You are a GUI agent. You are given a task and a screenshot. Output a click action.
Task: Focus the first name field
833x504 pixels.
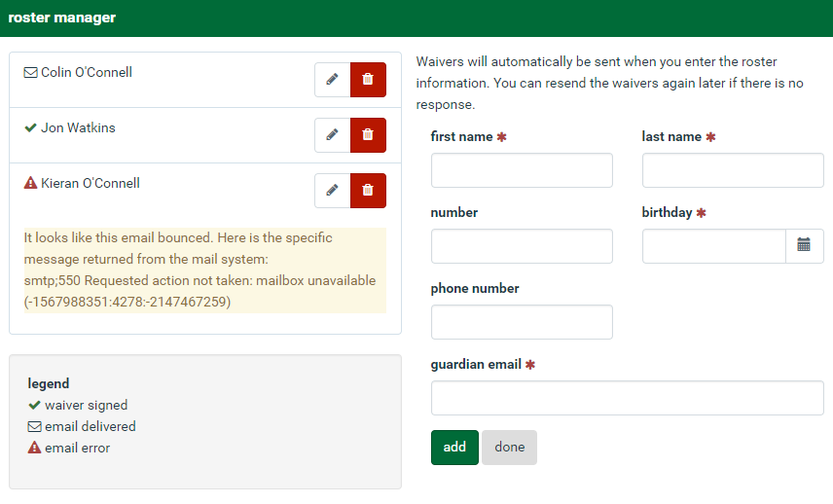coord(522,170)
